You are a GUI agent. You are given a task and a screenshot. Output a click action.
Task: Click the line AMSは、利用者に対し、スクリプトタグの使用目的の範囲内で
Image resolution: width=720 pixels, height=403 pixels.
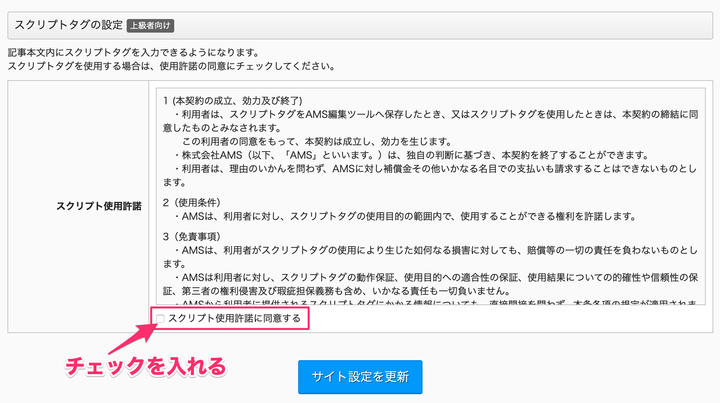(406, 216)
